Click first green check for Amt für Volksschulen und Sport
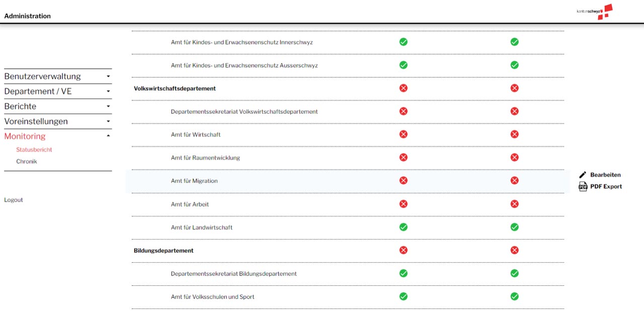644x311 pixels. [403, 296]
